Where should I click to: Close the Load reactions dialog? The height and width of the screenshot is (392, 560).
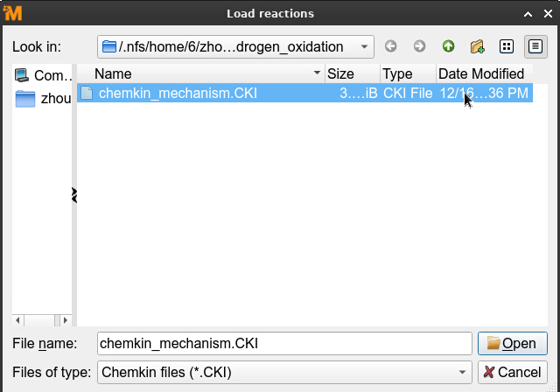pos(547,13)
